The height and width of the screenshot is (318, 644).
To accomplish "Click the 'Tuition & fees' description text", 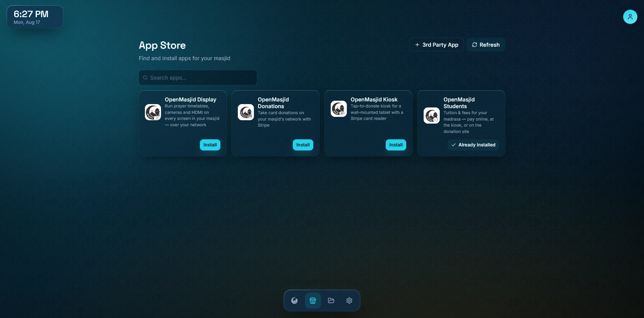I will click(469, 122).
